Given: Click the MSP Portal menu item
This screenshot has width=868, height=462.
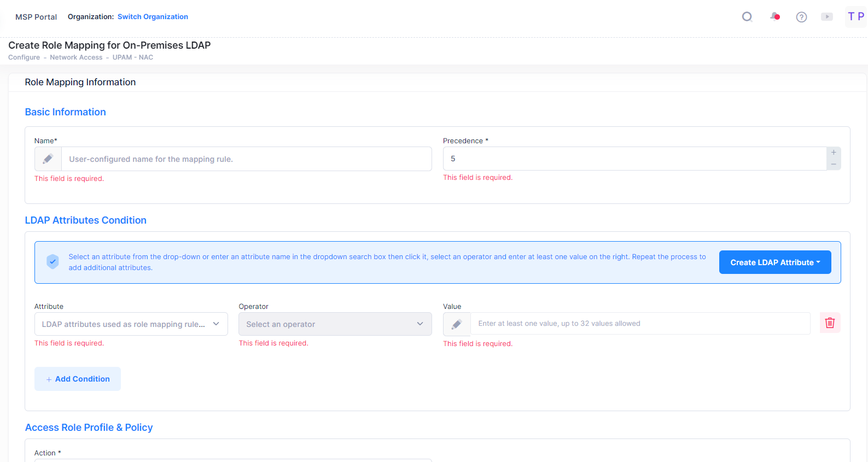Looking at the screenshot, I should tap(36, 17).
